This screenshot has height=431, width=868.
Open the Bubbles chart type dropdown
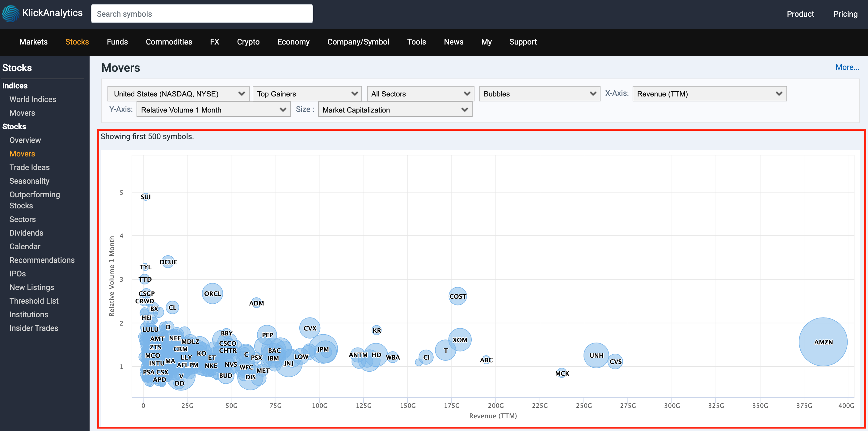coord(539,94)
